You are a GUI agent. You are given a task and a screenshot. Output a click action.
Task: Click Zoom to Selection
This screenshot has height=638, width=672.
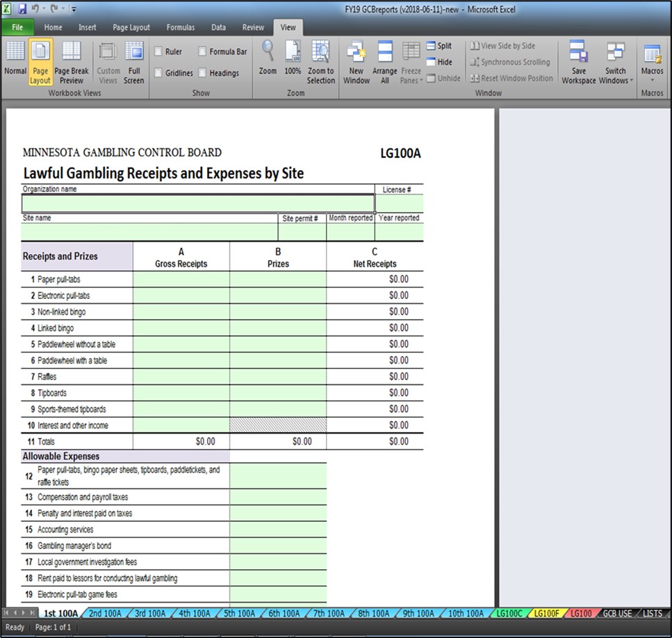click(320, 61)
